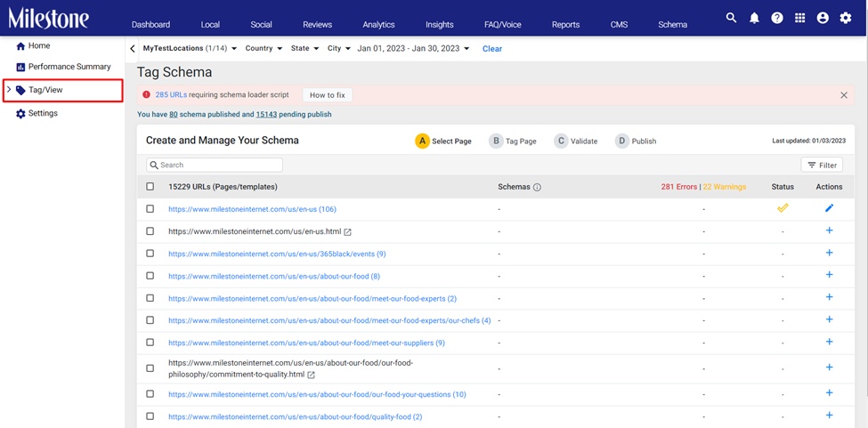Open the Reviews menu

click(x=317, y=24)
